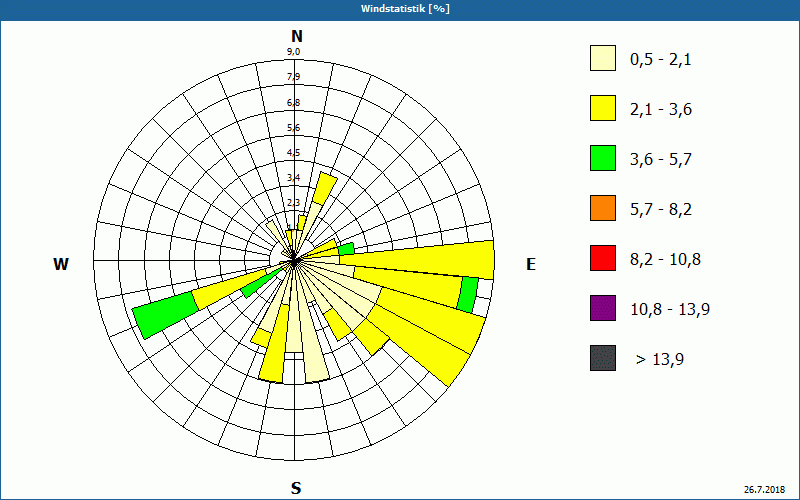Screen dimensions: 800x500
Task: Click the legend text 2,1 - 3,6
Action: 661,110
